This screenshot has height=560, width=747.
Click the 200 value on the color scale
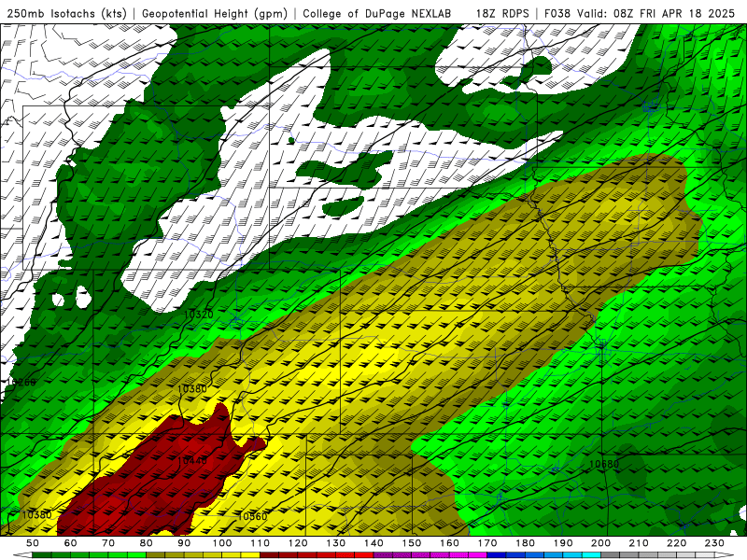point(600,543)
